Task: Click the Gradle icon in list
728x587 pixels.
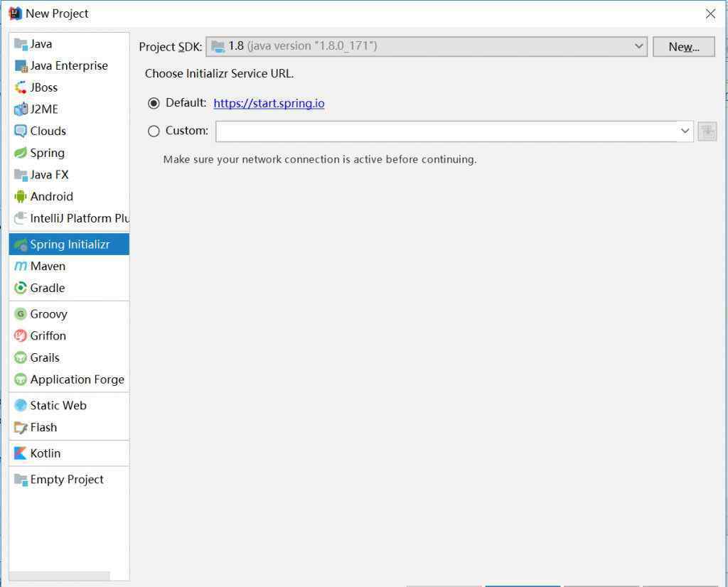Action: 21,289
